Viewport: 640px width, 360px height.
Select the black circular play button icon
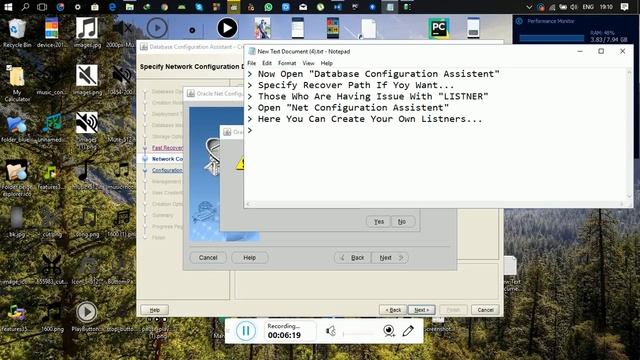[x=227, y=28]
